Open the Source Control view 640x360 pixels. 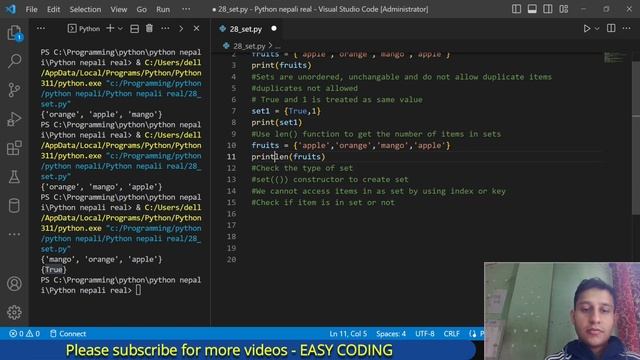pos(14,90)
